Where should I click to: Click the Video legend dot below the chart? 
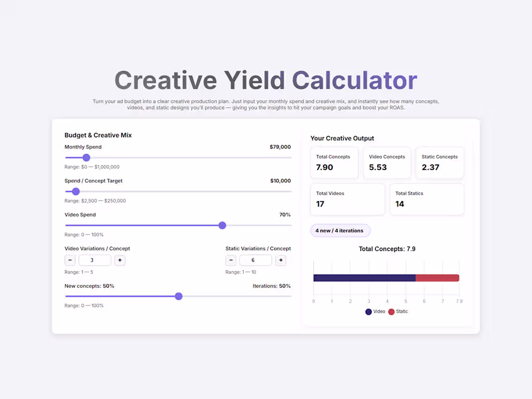point(368,311)
